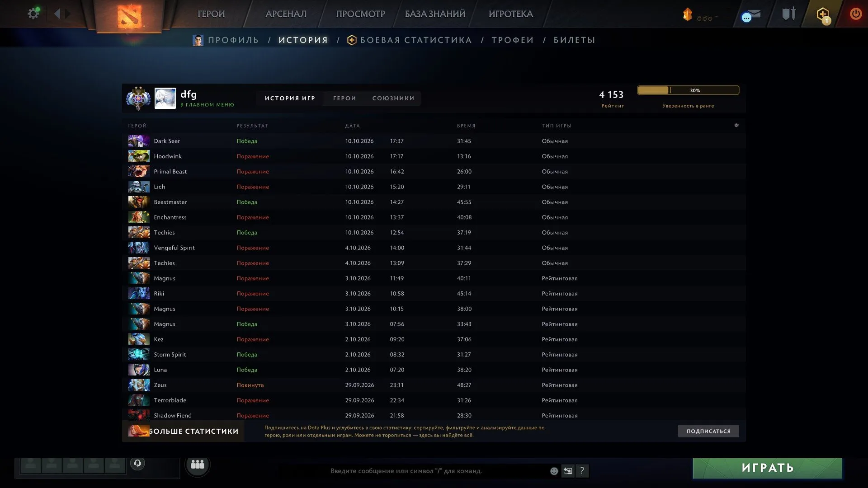The height and width of the screenshot is (488, 868).
Task: Click the rank confidence 30% bar
Action: point(688,90)
